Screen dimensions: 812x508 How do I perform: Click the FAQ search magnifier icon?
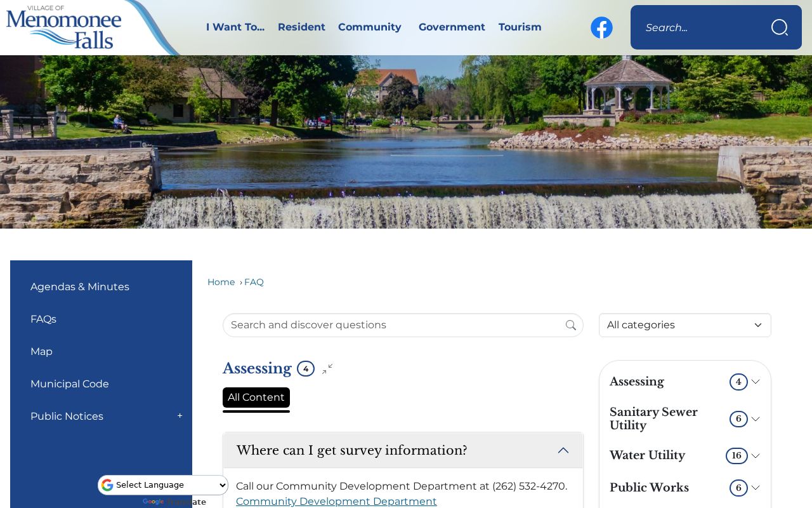pos(571,325)
